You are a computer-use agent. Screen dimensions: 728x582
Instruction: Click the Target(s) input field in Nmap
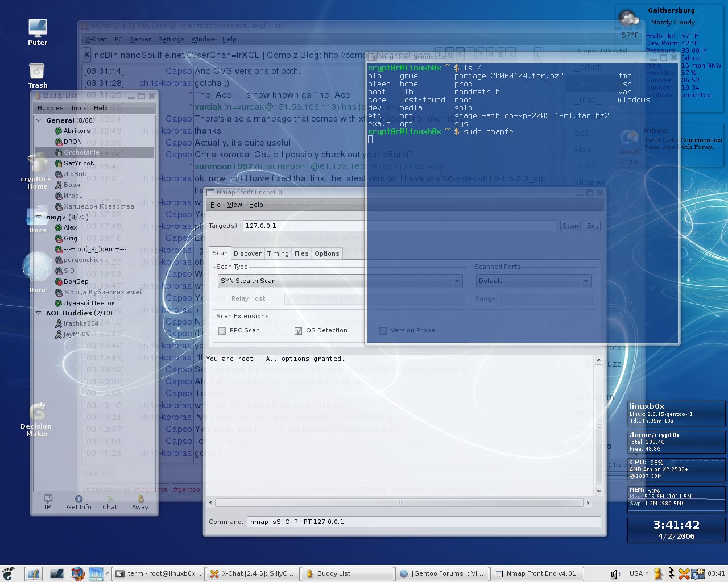click(399, 226)
